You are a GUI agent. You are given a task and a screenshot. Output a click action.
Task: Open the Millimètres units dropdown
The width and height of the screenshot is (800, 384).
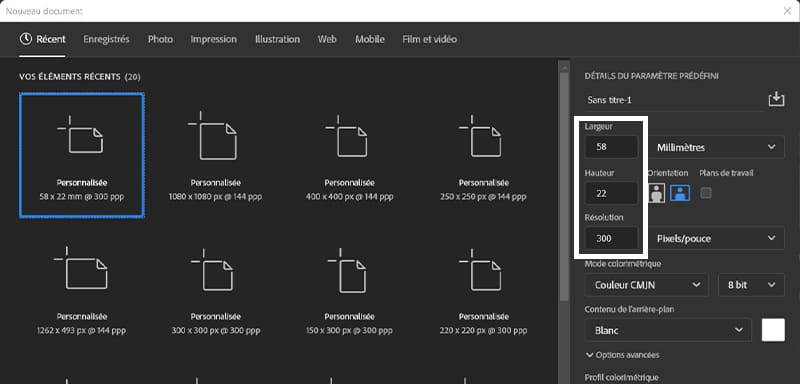click(716, 147)
